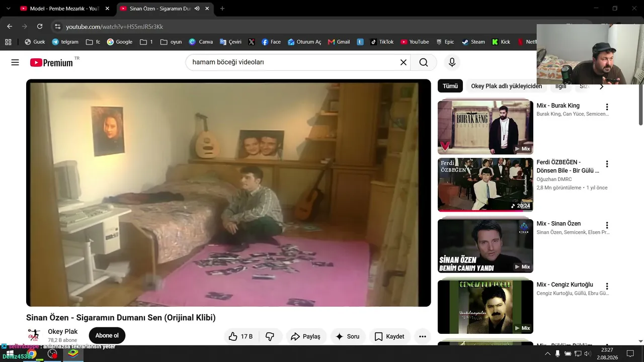
Task: Open the Guek bookmark
Action: click(35, 42)
